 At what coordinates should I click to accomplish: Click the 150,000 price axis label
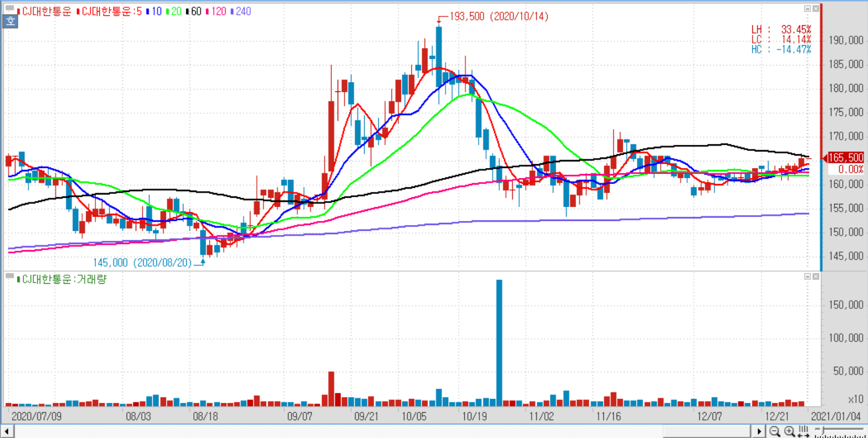click(x=845, y=232)
